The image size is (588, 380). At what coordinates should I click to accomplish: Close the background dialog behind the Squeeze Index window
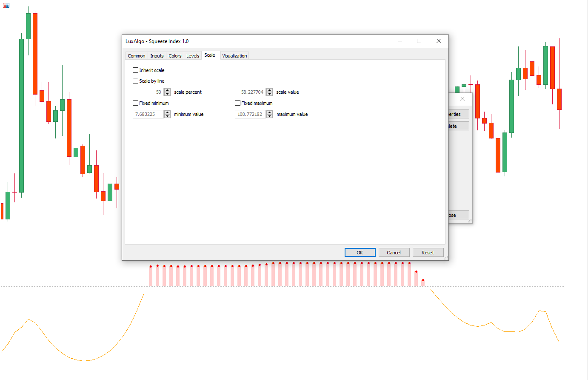(x=462, y=99)
